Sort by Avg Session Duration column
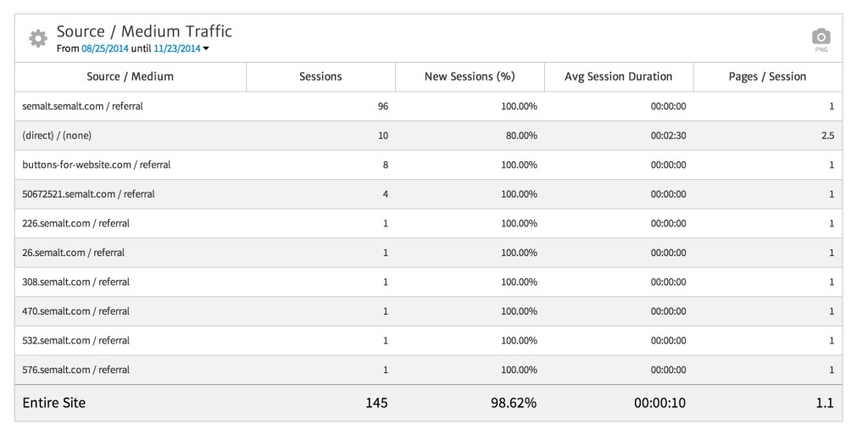The width and height of the screenshot is (868, 441). [618, 76]
